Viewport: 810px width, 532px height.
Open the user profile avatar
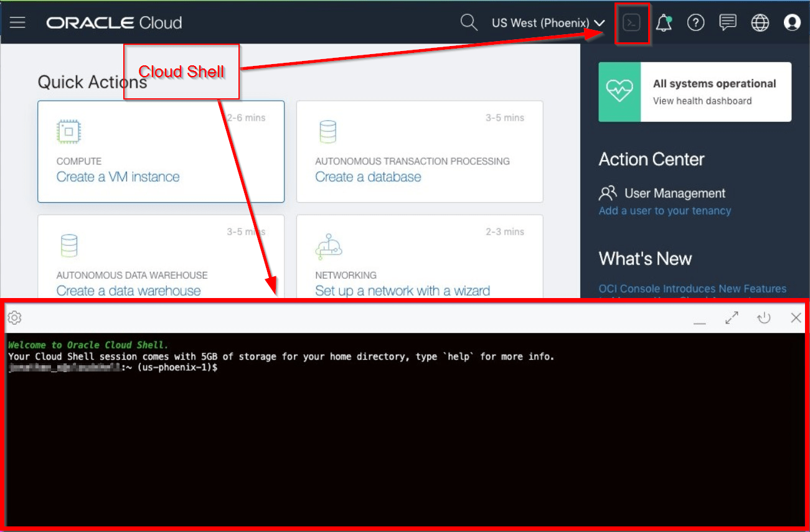pyautogui.click(x=791, y=22)
